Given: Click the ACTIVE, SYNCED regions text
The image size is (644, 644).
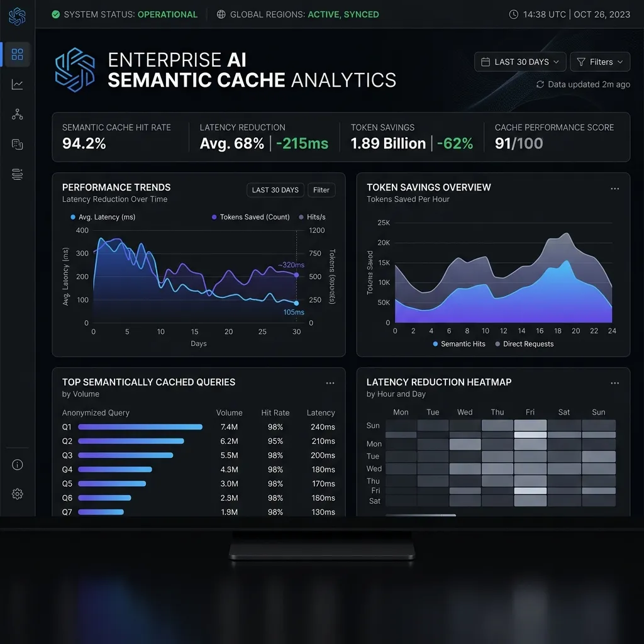Looking at the screenshot, I should click(343, 14).
